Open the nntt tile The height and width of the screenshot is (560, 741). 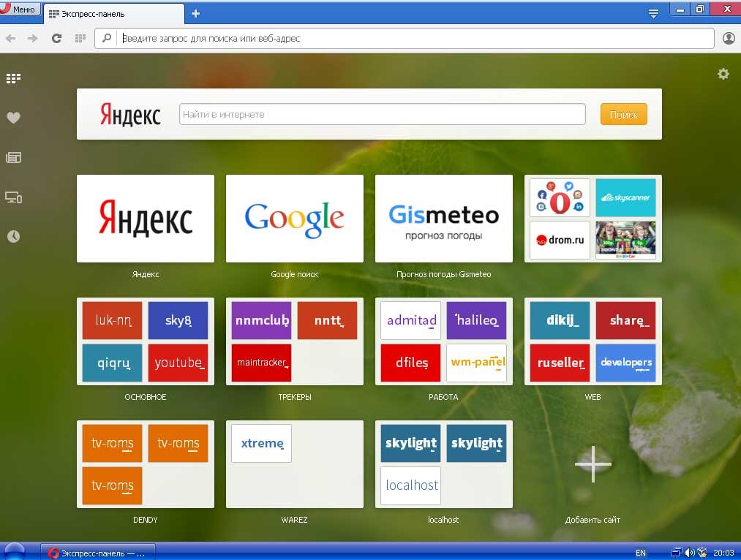(x=328, y=320)
